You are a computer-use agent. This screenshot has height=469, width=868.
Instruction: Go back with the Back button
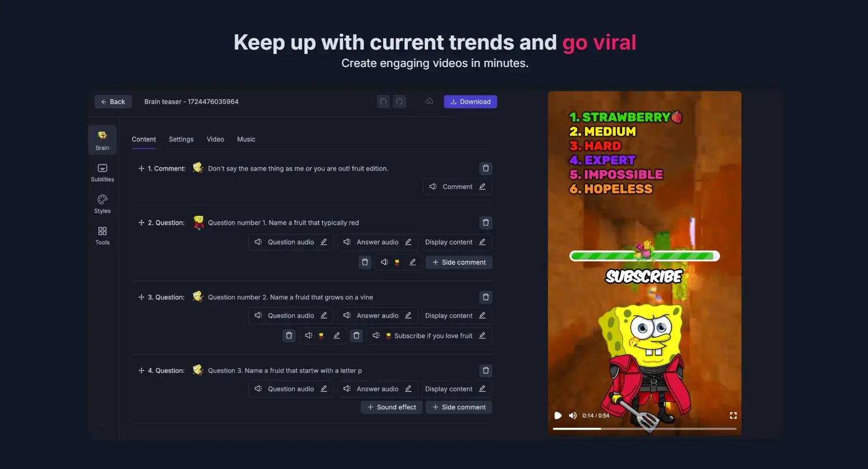tap(113, 102)
